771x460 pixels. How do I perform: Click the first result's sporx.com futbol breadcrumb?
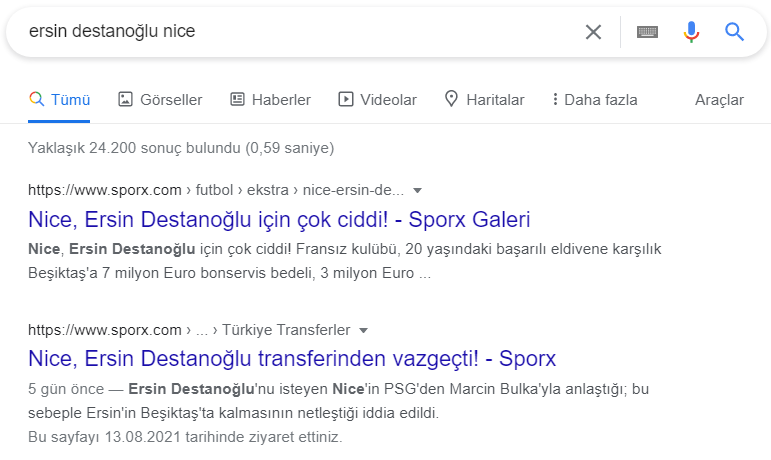(x=216, y=190)
